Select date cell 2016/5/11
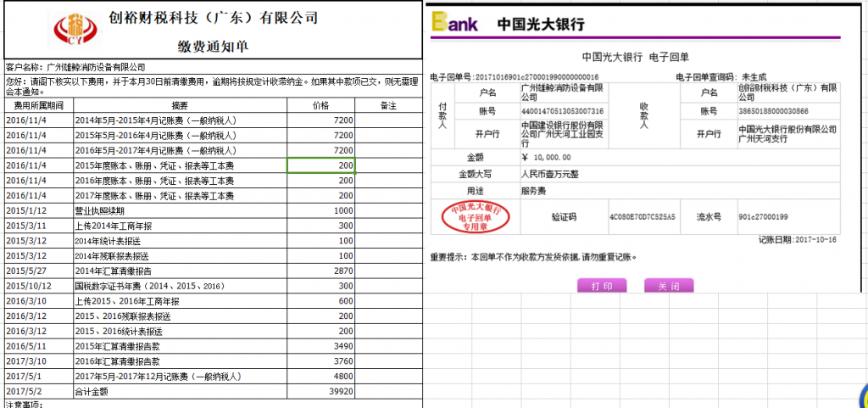This screenshot has width=868, height=408. click(x=39, y=347)
